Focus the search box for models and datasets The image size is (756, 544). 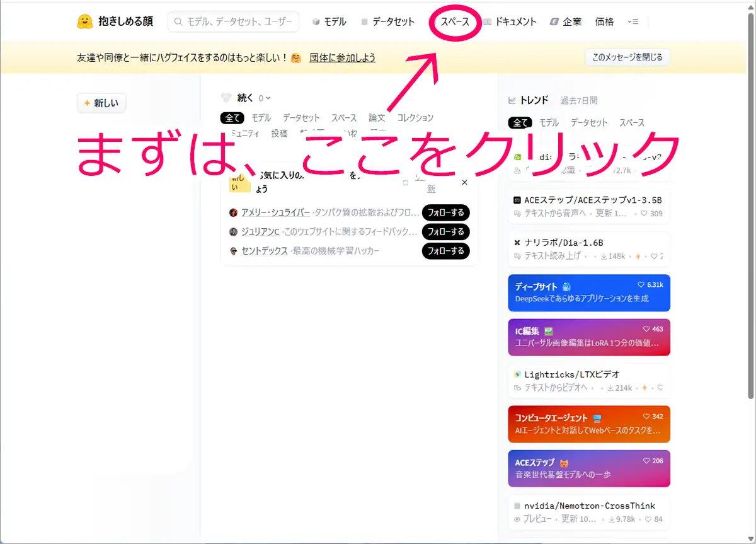click(233, 21)
